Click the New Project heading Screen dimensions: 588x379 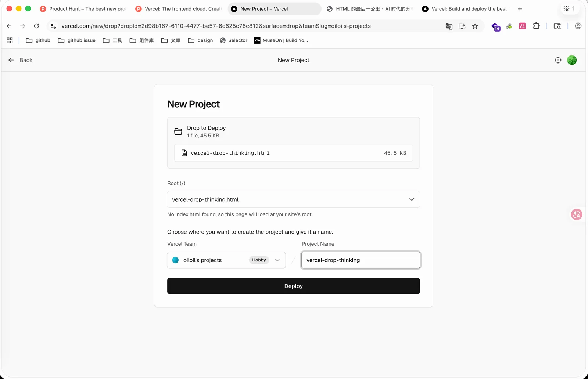click(x=193, y=104)
